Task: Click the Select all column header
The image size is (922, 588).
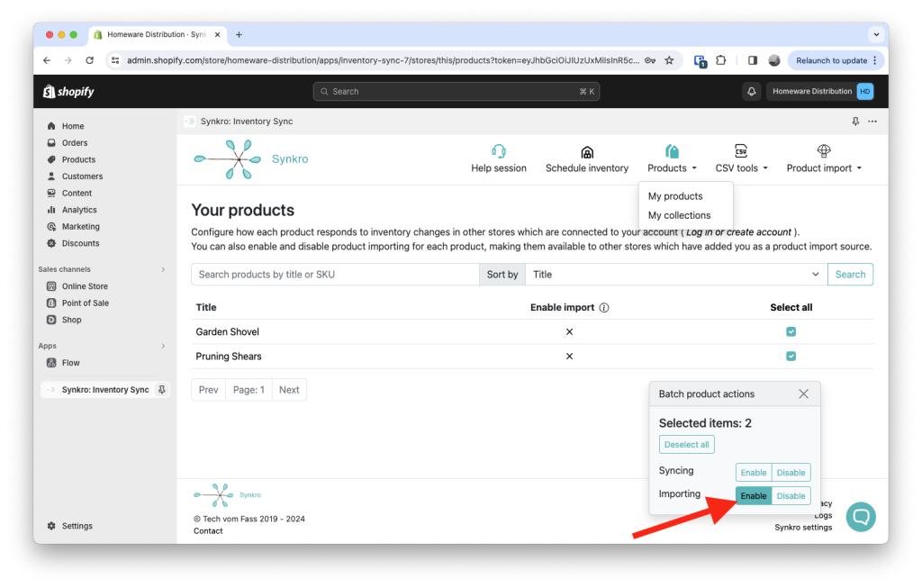Action: 791,308
